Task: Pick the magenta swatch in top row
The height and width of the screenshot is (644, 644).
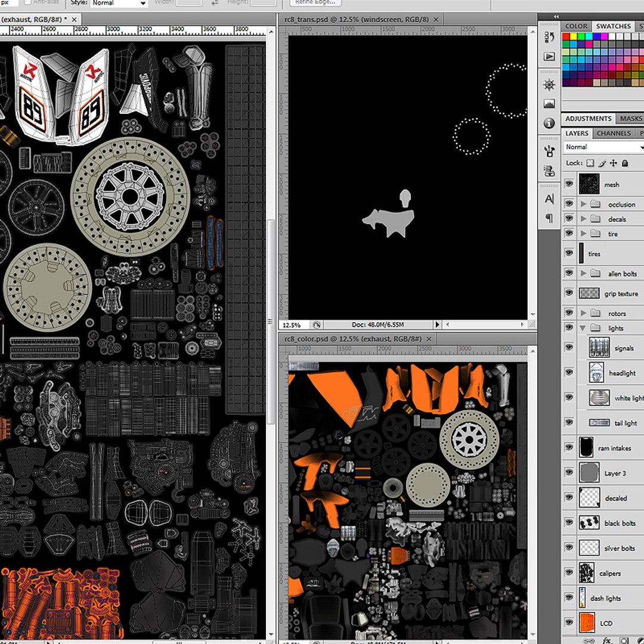Action: pos(604,36)
